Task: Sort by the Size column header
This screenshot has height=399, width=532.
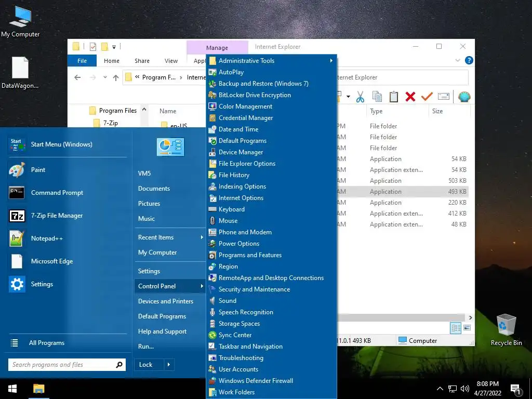Action: (449, 111)
